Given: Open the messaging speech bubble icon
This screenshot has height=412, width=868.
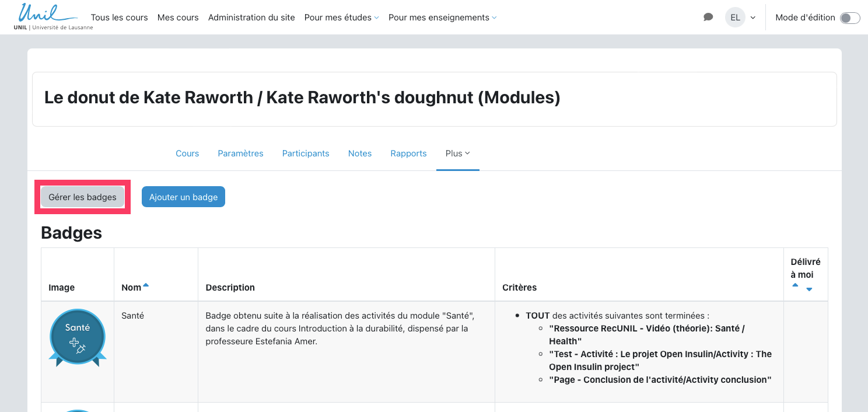Looking at the screenshot, I should (x=708, y=18).
